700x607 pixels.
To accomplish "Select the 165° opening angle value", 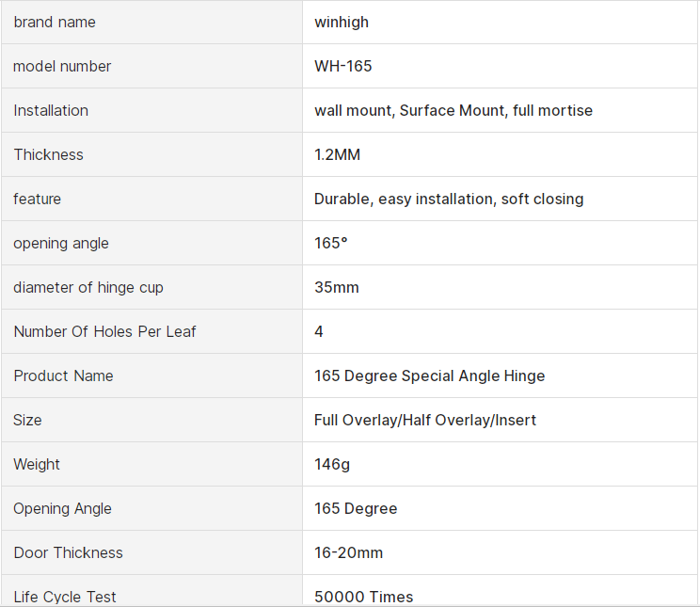I will point(331,243).
